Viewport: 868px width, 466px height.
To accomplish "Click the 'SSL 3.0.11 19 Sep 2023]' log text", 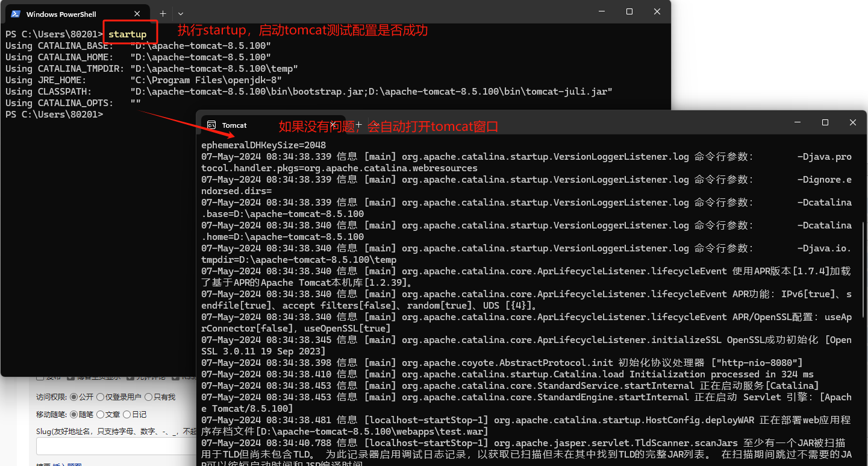I will click(263, 351).
